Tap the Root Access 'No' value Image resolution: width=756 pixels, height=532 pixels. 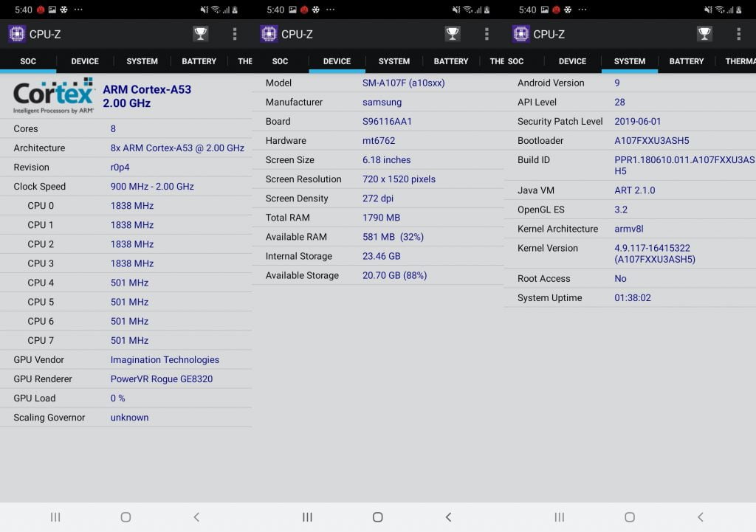click(620, 278)
